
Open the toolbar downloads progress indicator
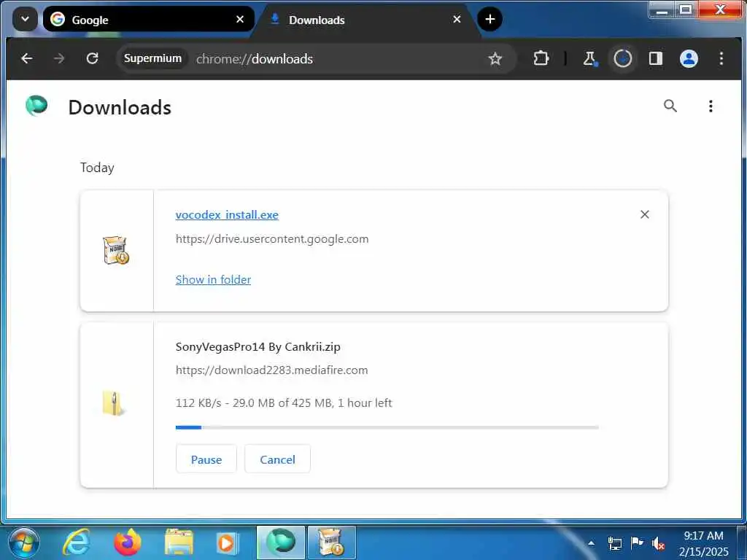623,58
